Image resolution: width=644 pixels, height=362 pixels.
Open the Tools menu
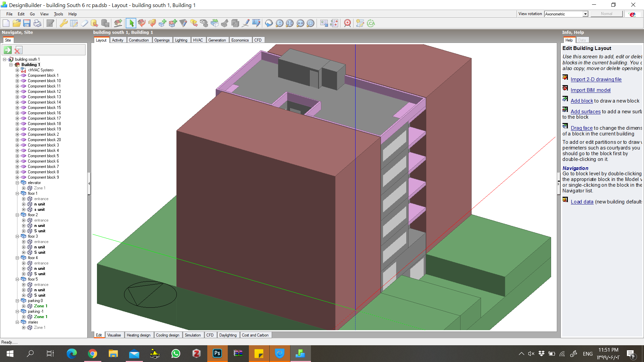click(x=58, y=14)
